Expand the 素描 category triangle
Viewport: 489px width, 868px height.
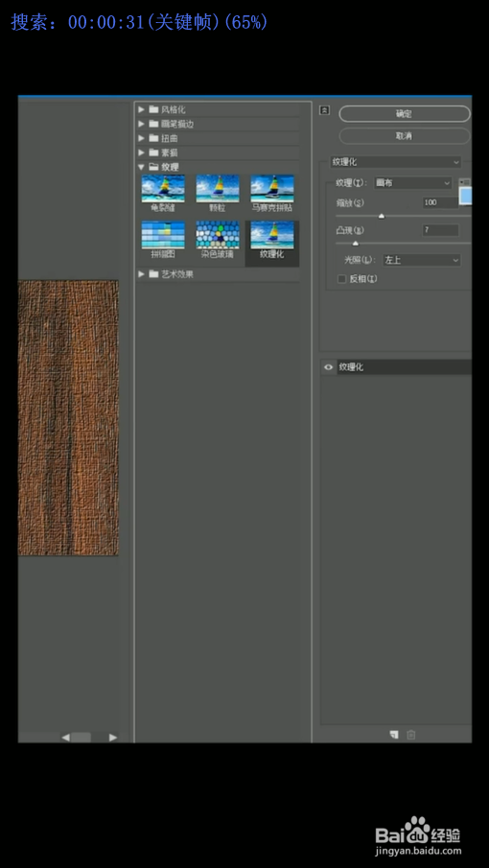[141, 152]
